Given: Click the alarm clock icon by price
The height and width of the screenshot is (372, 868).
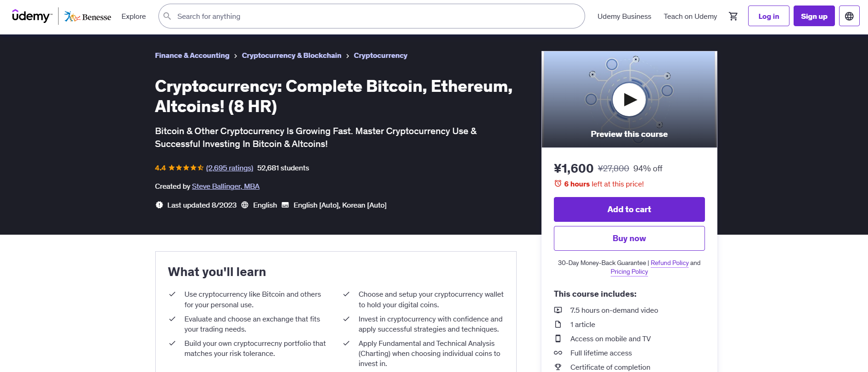Looking at the screenshot, I should point(558,184).
